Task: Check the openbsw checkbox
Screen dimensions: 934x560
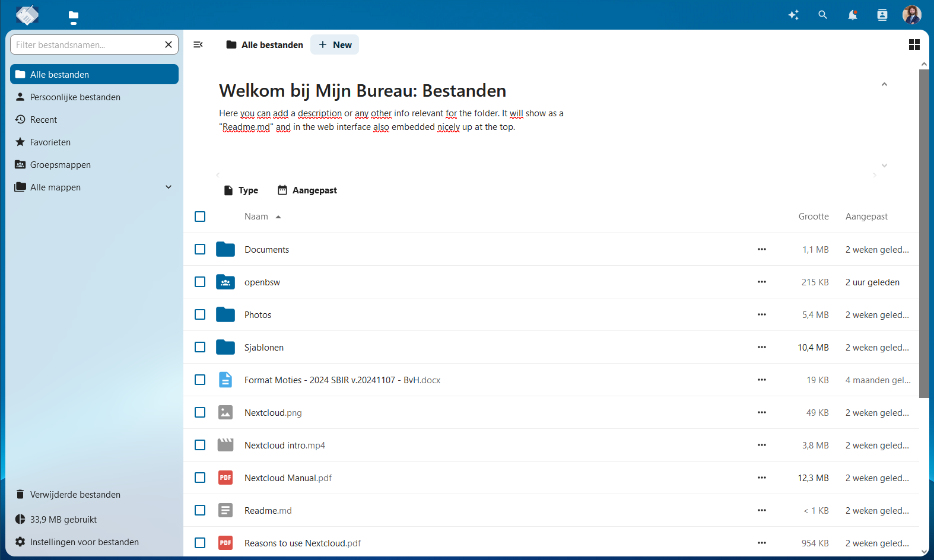Action: pos(200,282)
